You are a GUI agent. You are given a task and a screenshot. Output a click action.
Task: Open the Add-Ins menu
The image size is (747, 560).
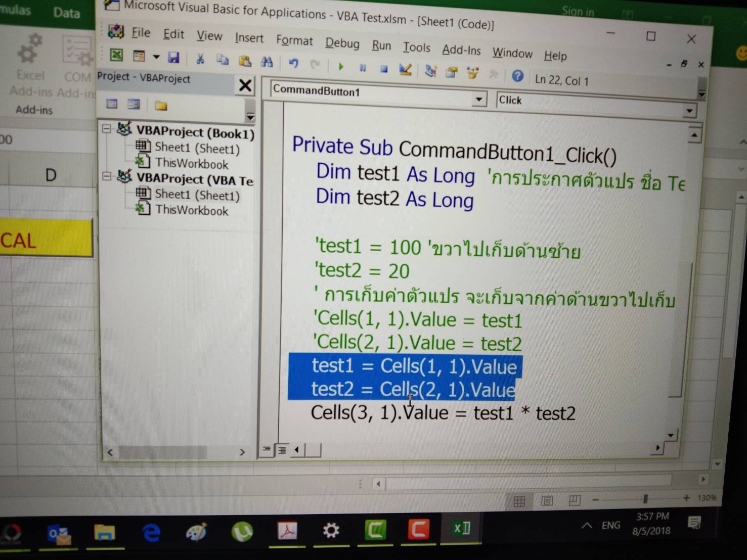tap(461, 50)
